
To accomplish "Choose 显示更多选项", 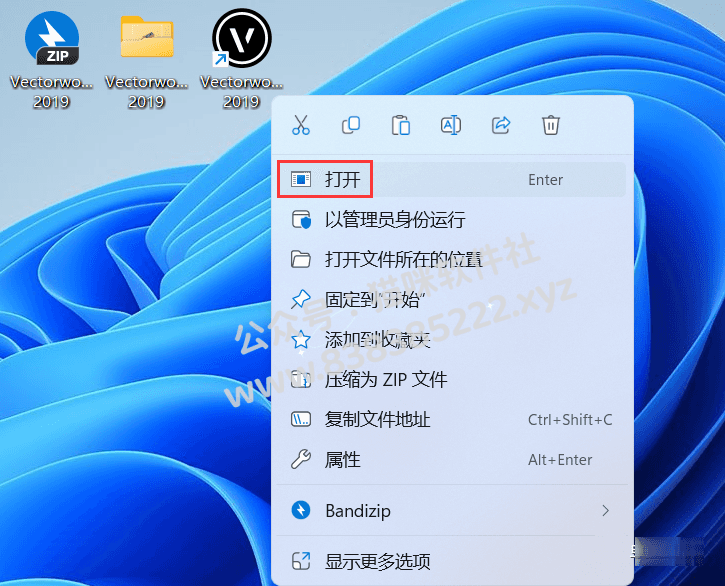I will tap(451, 561).
